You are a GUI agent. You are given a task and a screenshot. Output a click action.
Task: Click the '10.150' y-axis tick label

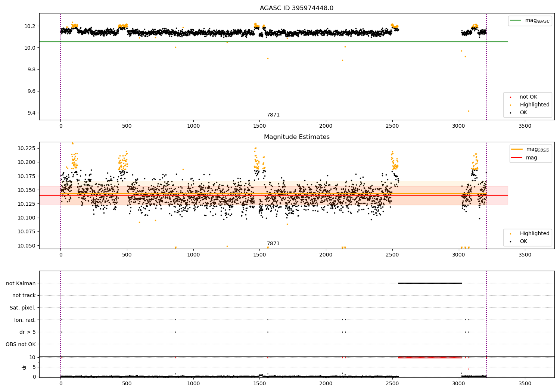(27, 190)
